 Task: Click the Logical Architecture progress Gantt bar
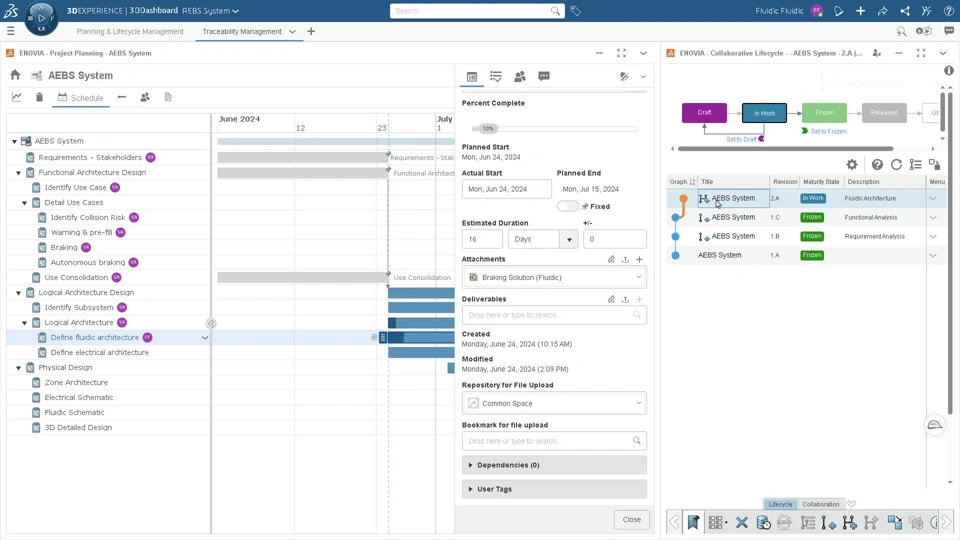(x=421, y=323)
